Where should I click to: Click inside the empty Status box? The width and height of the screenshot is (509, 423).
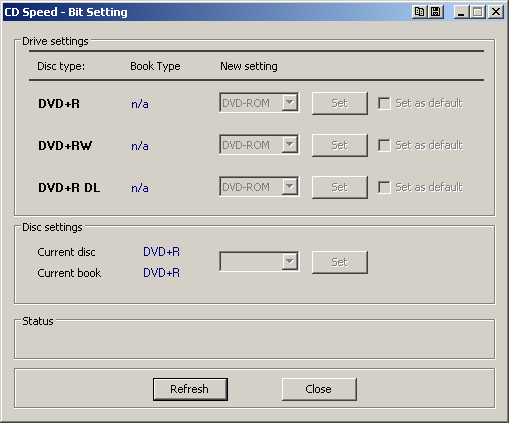[255, 342]
